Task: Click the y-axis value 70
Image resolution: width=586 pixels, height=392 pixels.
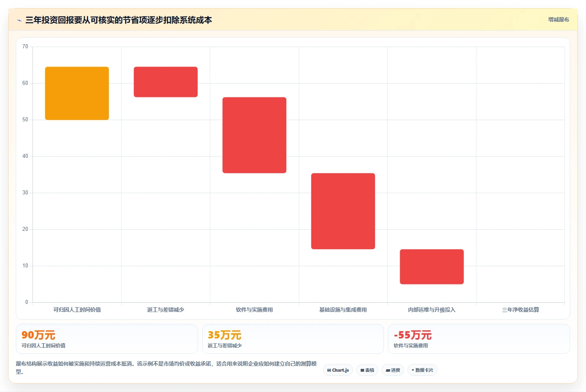Action: (25, 47)
